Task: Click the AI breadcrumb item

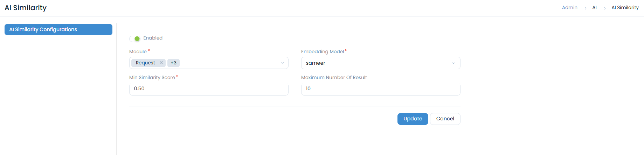Action: pos(594,8)
